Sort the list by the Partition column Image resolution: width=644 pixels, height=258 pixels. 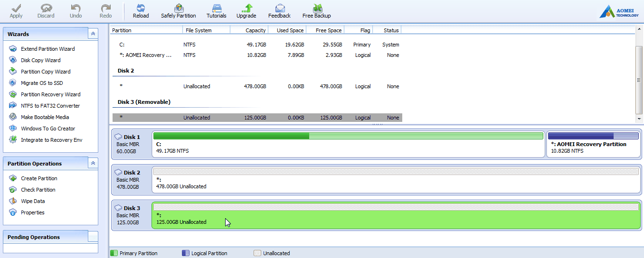146,30
